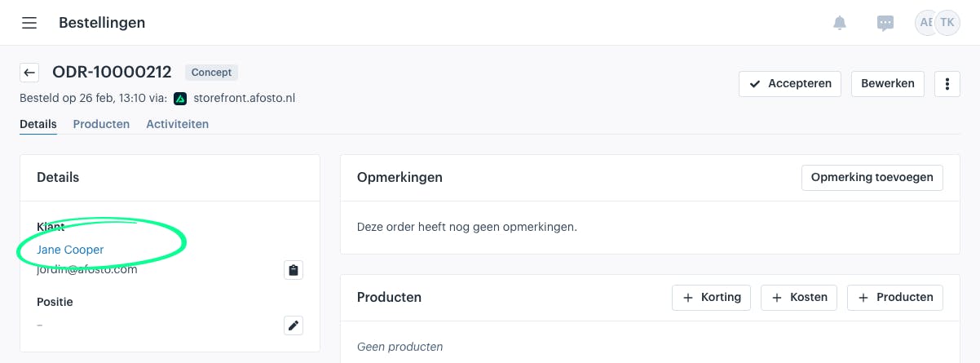
Task: Open the notifications bell
Action: (x=840, y=23)
